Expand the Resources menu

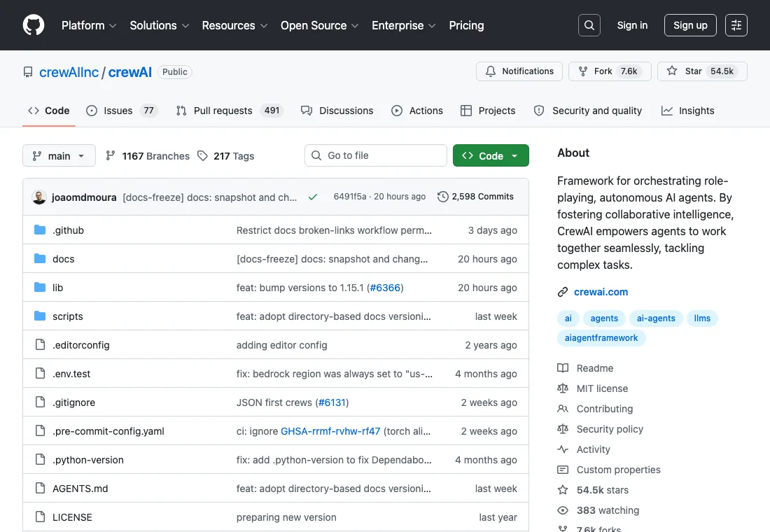(x=234, y=25)
